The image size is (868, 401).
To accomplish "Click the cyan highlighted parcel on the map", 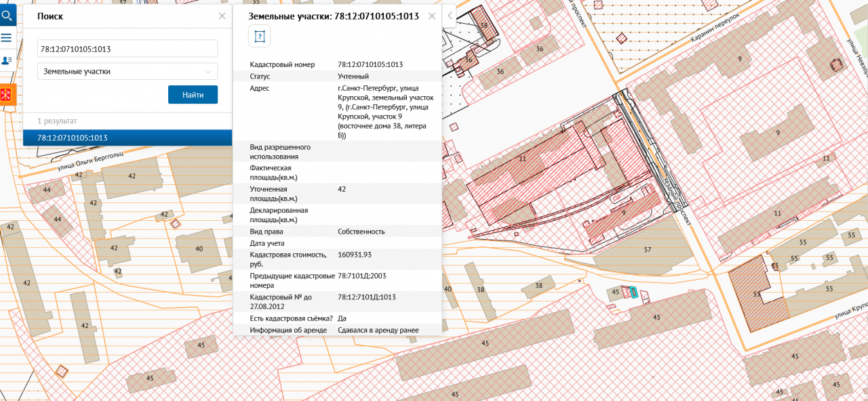I will click(x=633, y=293).
